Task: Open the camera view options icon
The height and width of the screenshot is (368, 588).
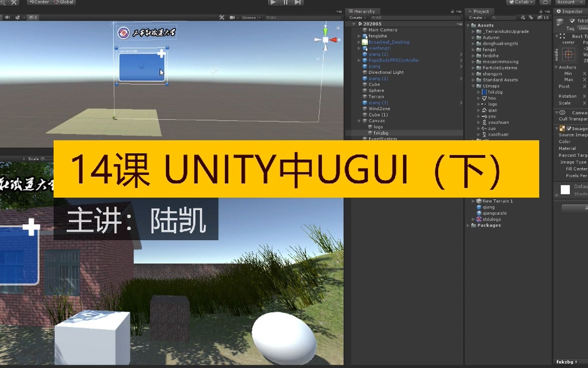Action: coord(233,17)
